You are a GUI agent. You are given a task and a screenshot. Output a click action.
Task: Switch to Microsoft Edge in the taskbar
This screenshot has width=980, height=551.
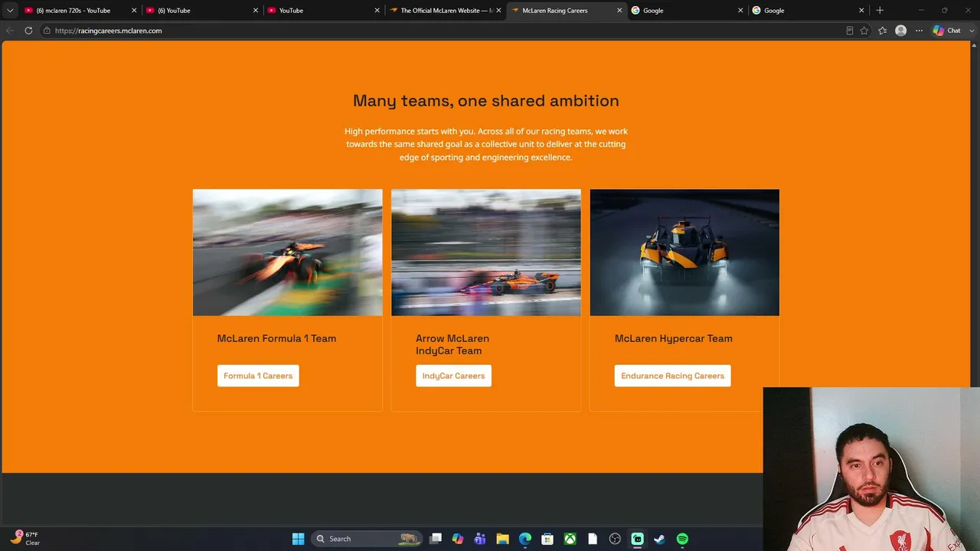point(525,539)
